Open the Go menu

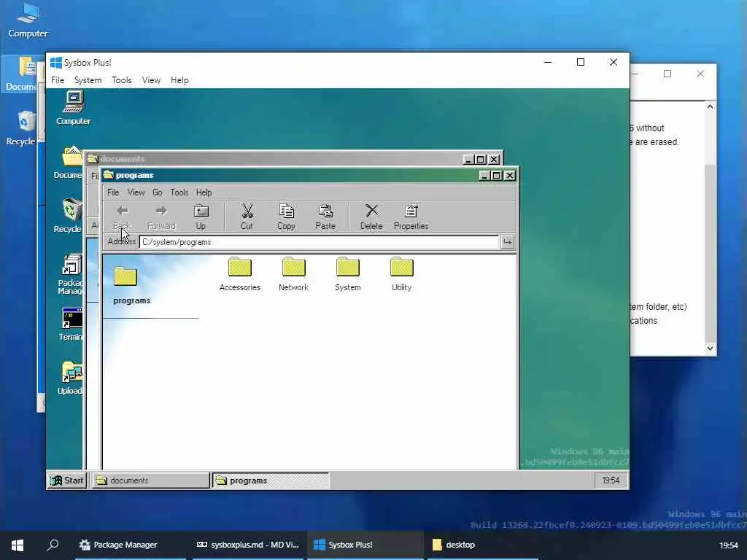pos(158,192)
